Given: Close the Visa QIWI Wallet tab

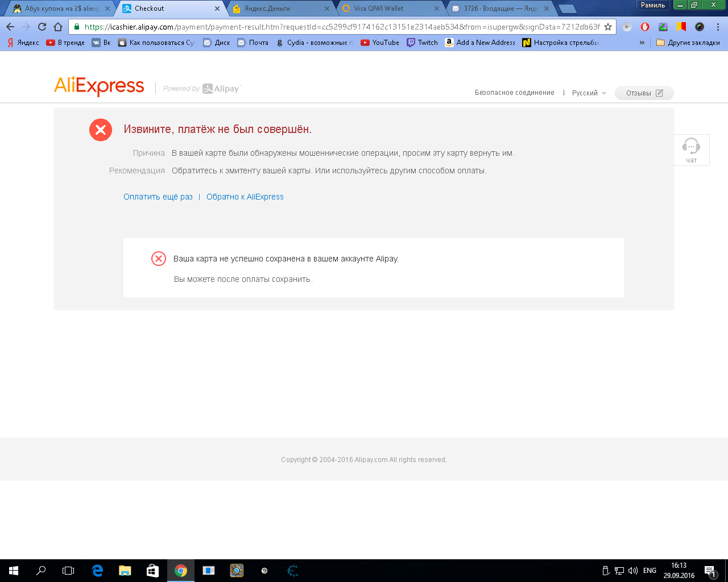Looking at the screenshot, I should click(x=437, y=9).
